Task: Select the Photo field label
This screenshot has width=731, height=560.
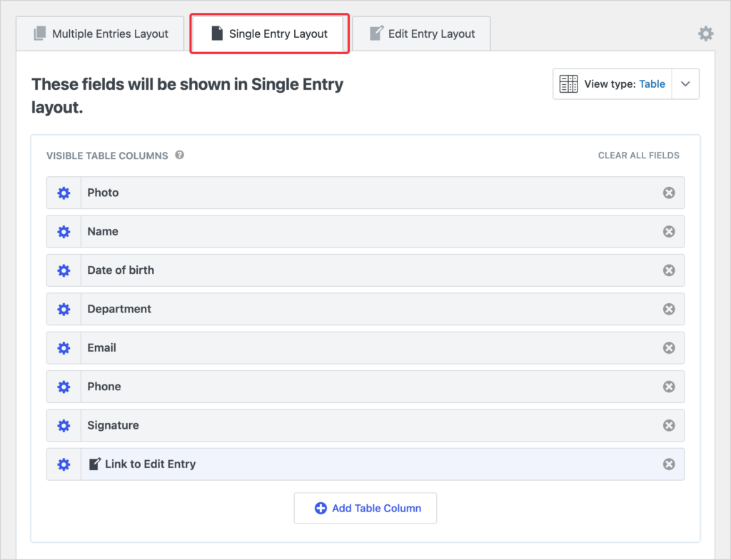Action: [103, 193]
